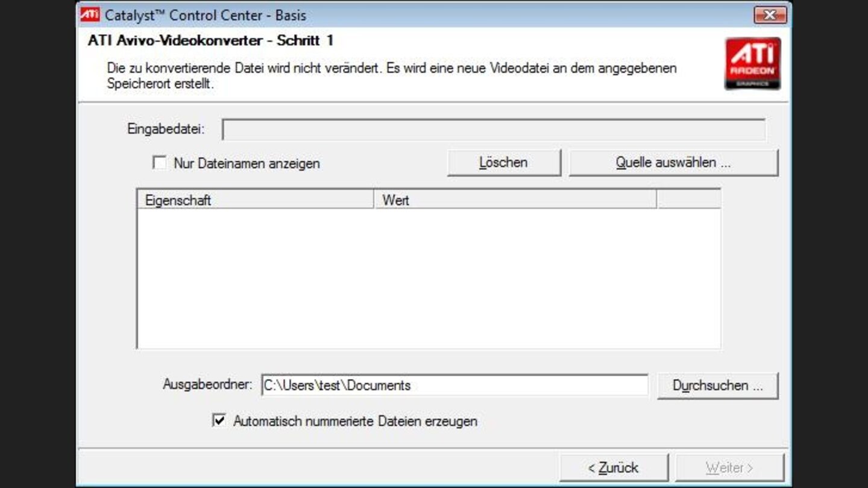The image size is (868, 488).
Task: Enable the "Nur Dateinamen anzeigen" checkbox
Action: pos(159,163)
